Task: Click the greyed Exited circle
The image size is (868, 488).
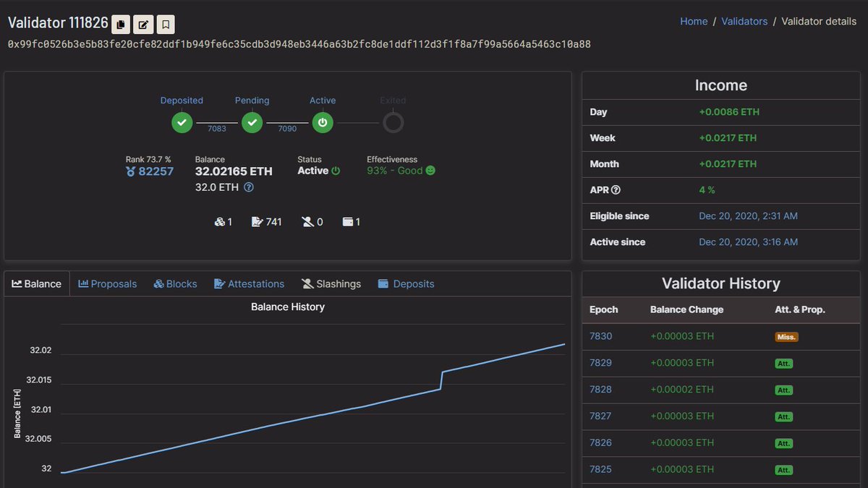Action: pos(393,123)
